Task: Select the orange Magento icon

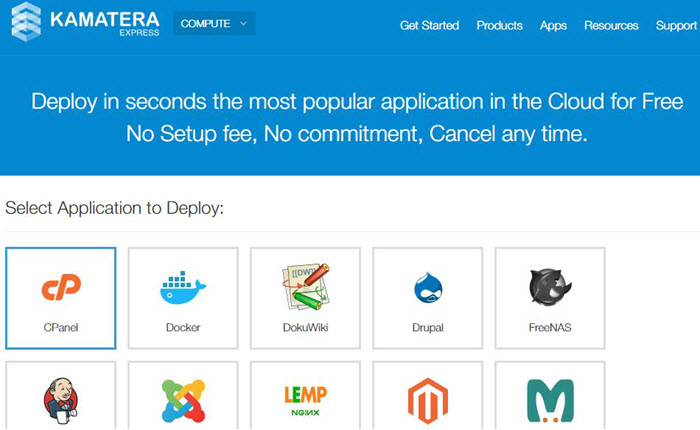Action: 428,401
